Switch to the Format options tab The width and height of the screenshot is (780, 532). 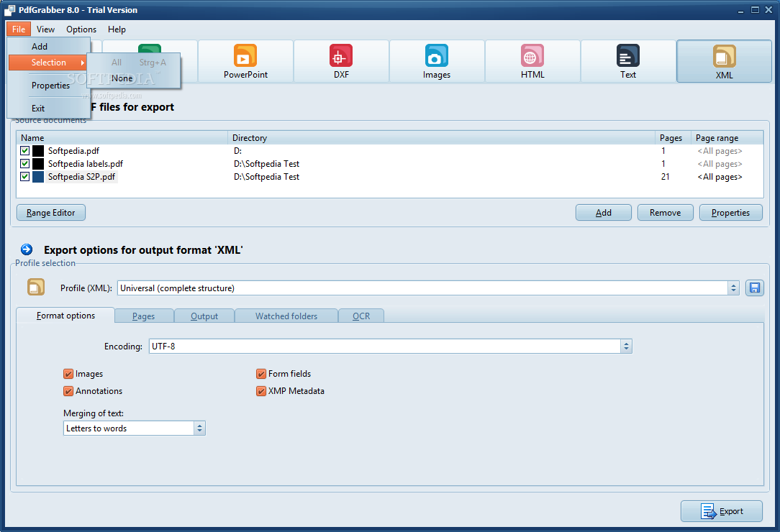[65, 315]
